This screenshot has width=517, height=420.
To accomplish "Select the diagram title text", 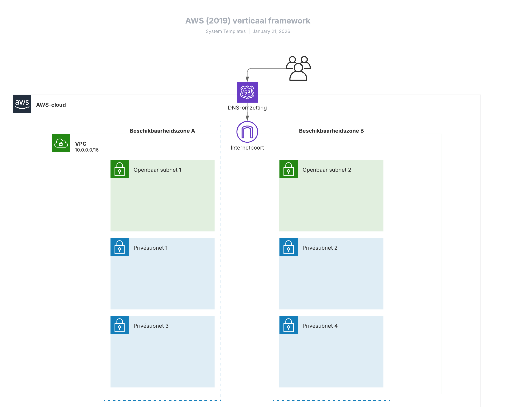I will pyautogui.click(x=248, y=20).
